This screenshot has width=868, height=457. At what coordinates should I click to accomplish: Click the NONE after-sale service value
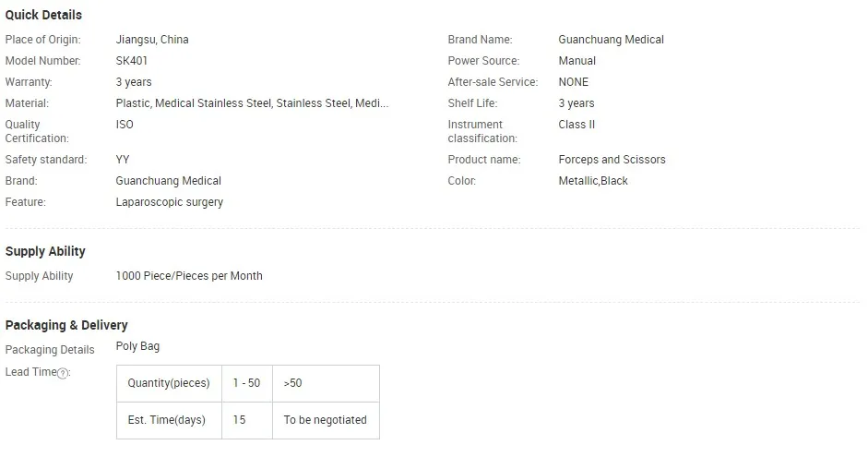click(x=573, y=82)
